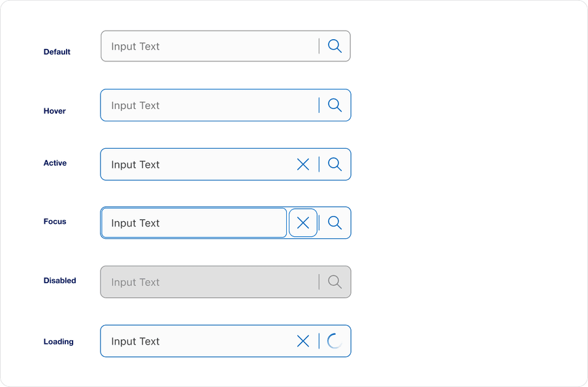Click the clear X icon in the Loading input
The image size is (588, 387).
pos(302,341)
